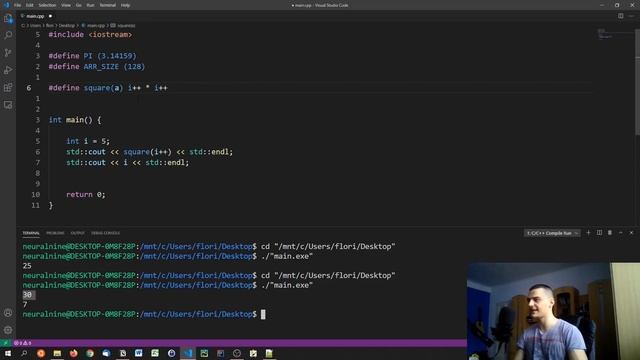This screenshot has height=360, width=640.
Task: Open the Selection menu
Action: pos(47,5)
